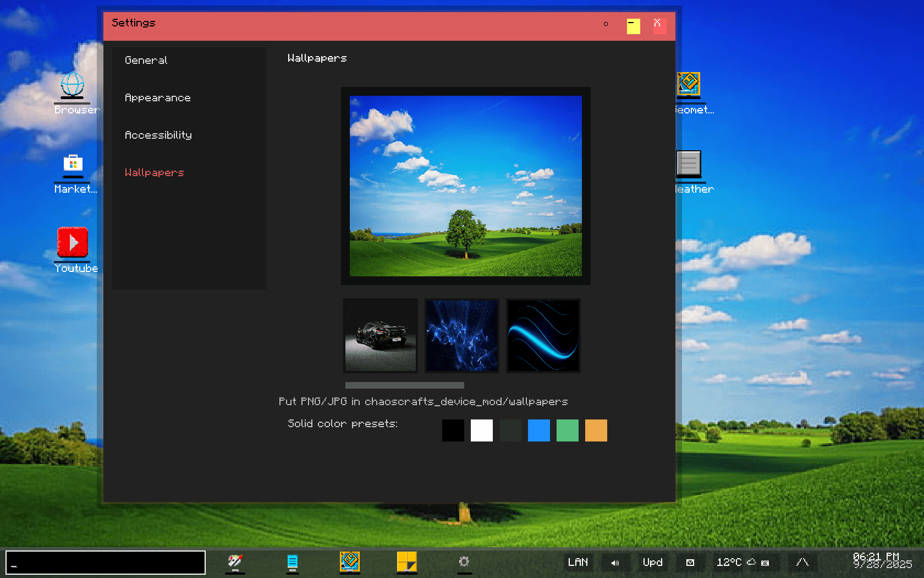Open the Browser desktop icon
The width and height of the screenshot is (924, 578).
(x=73, y=87)
